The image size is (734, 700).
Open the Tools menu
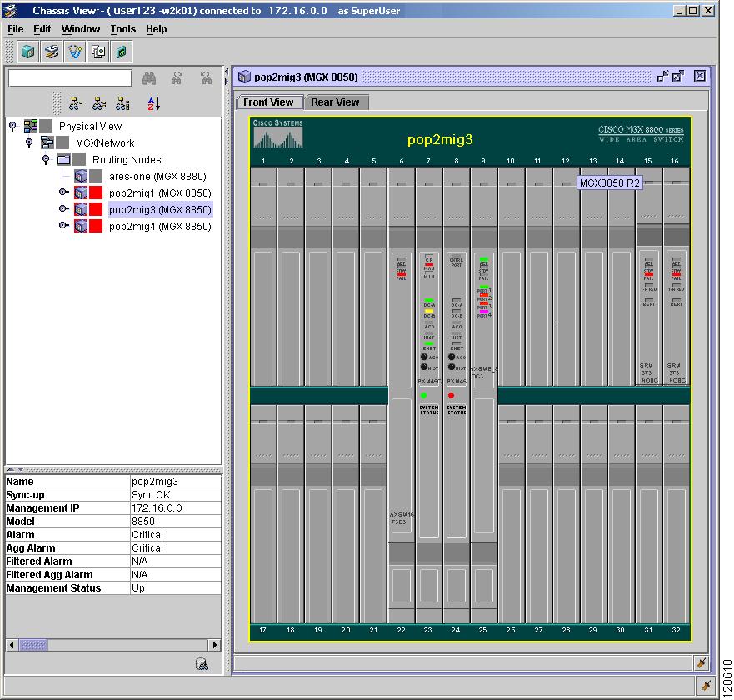point(123,29)
